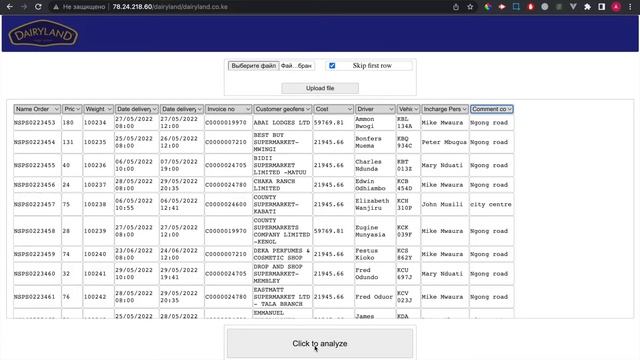Open the red flame extension icon
This screenshot has height=360, width=640.
(x=531, y=7)
